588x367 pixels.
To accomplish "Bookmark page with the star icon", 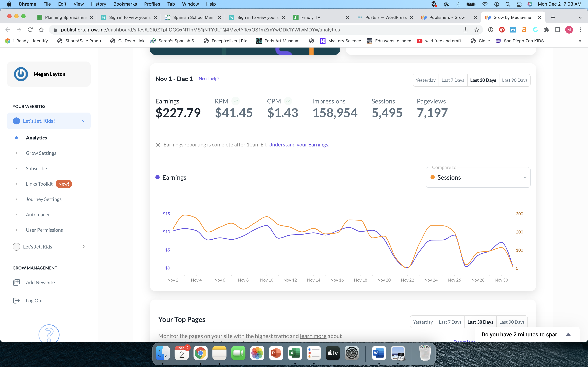I will click(477, 30).
